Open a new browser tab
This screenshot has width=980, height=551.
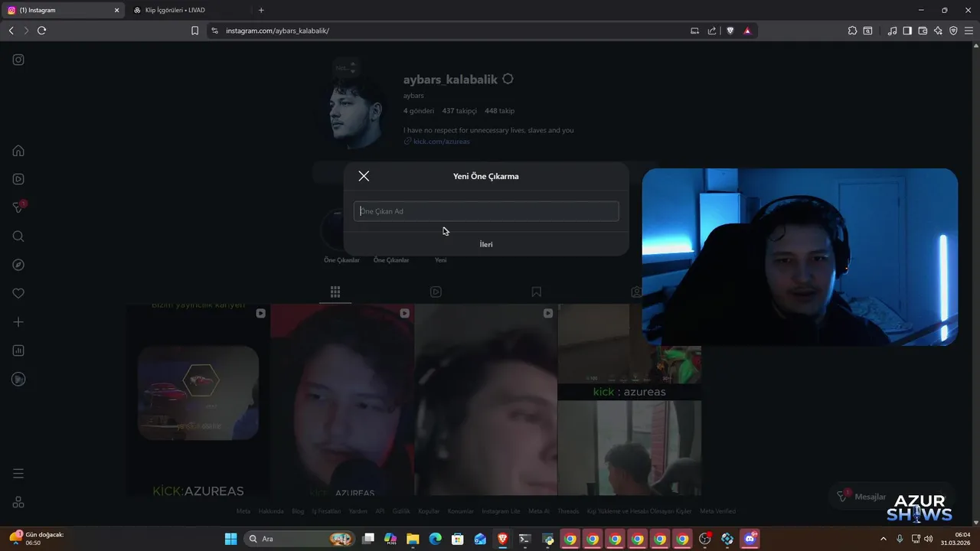pos(261,10)
